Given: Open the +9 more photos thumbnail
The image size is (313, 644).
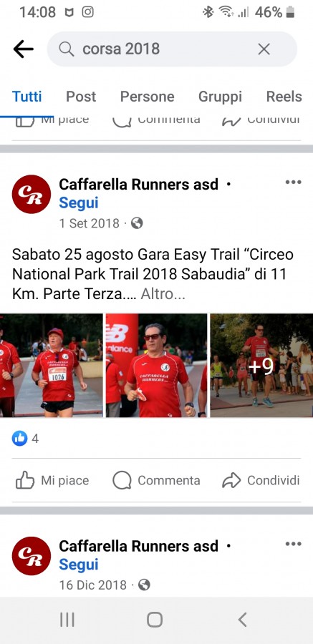Looking at the screenshot, I should [x=261, y=366].
